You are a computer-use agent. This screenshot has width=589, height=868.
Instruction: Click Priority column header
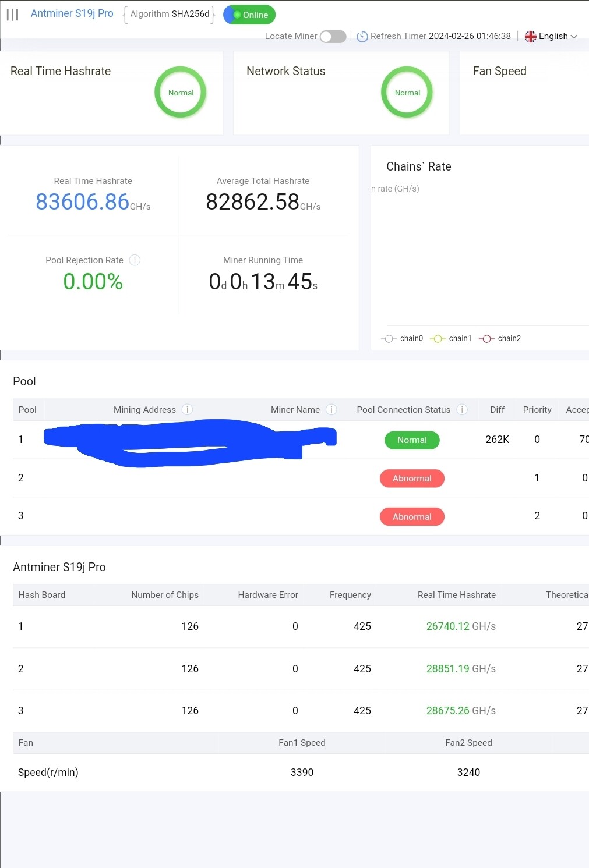pyautogui.click(x=537, y=410)
